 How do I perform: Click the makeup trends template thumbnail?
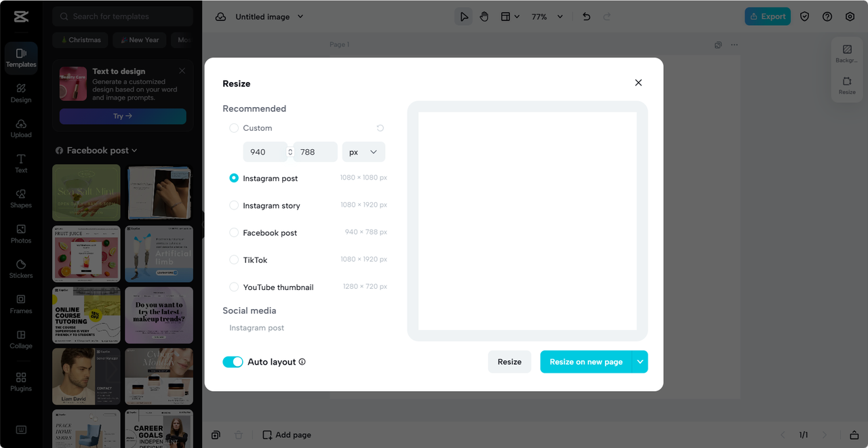click(x=159, y=315)
